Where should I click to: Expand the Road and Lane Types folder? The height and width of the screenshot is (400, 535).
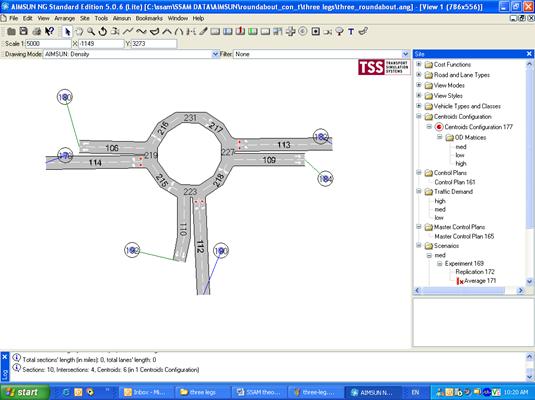click(419, 74)
